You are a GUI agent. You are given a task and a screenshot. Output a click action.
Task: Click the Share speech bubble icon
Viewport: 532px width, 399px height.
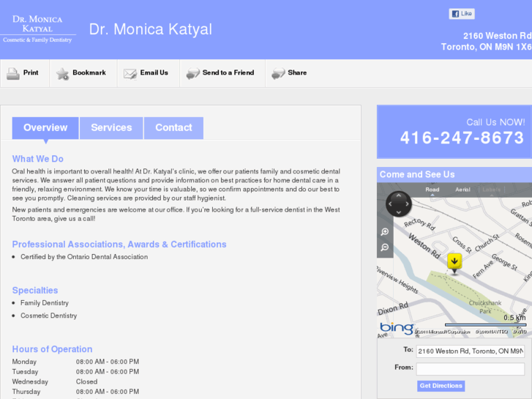(x=278, y=73)
